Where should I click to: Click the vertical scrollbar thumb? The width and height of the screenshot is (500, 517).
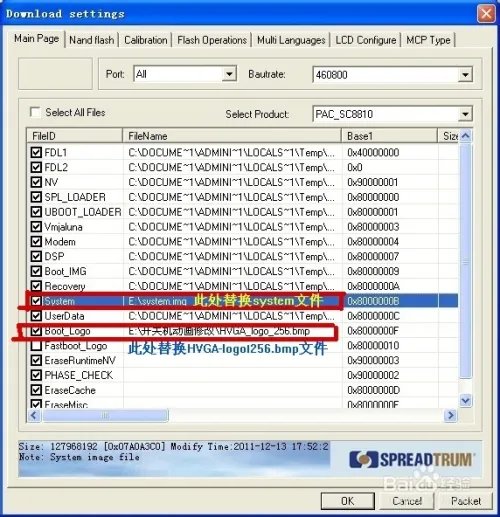pyautogui.click(x=466, y=261)
